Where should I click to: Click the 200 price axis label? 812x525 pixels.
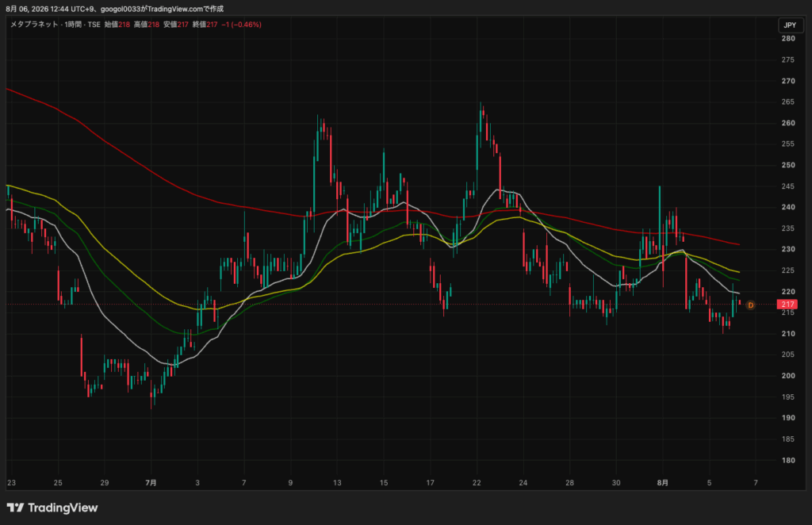tap(788, 375)
